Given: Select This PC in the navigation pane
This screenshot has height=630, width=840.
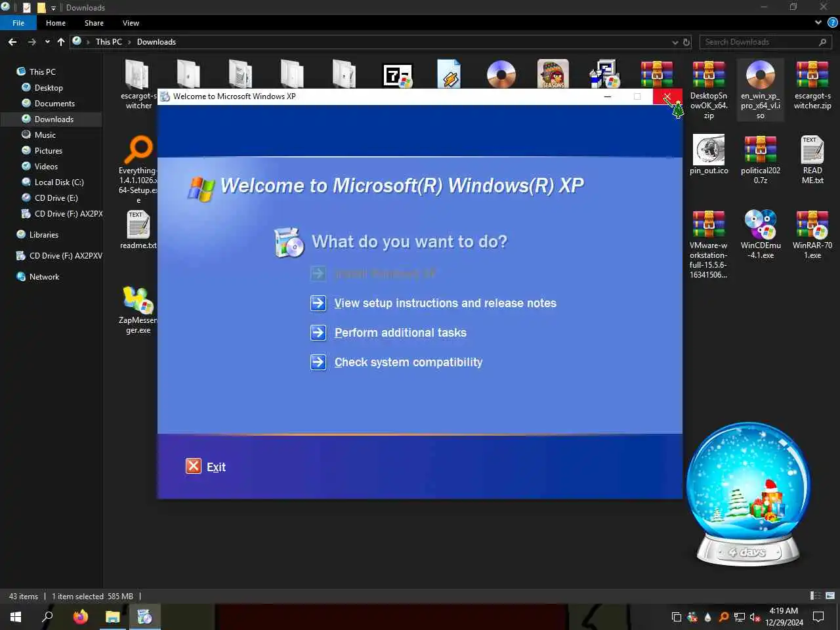Looking at the screenshot, I should coord(43,72).
